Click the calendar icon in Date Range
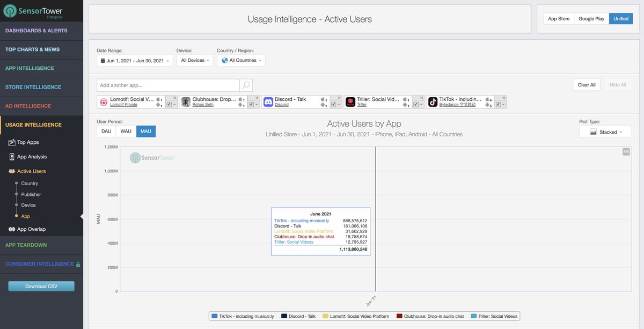Image resolution: width=644 pixels, height=329 pixels. 103,61
